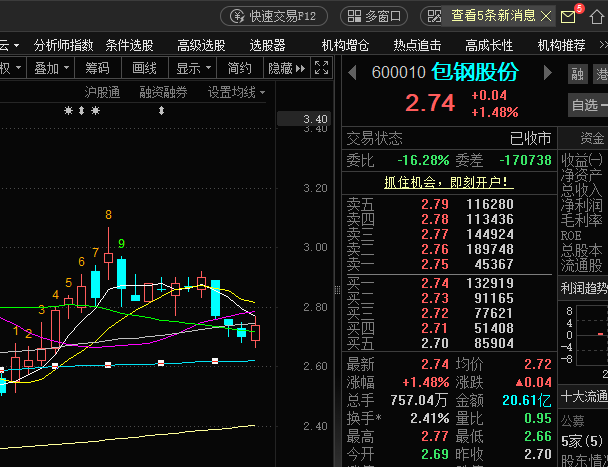Click the 已收市 trading status

coord(530,138)
